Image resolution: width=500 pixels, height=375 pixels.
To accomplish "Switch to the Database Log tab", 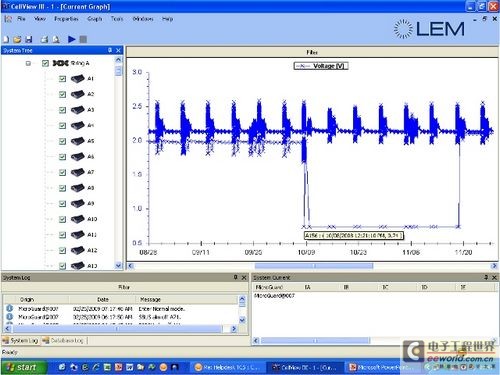I will coord(63,340).
